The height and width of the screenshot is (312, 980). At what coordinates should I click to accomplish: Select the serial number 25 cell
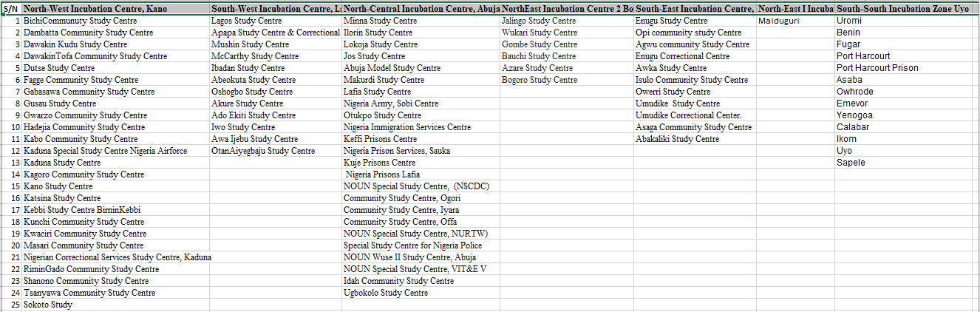pyautogui.click(x=12, y=305)
